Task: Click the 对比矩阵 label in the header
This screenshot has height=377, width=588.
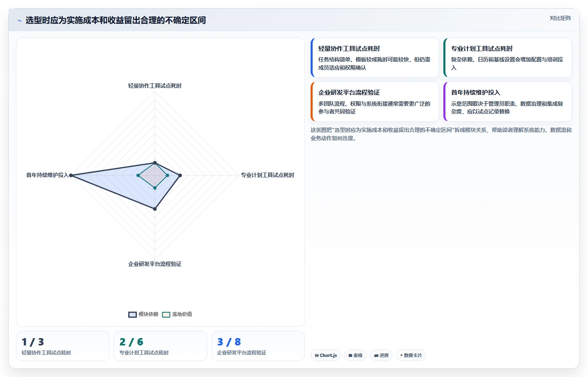Action: click(560, 18)
